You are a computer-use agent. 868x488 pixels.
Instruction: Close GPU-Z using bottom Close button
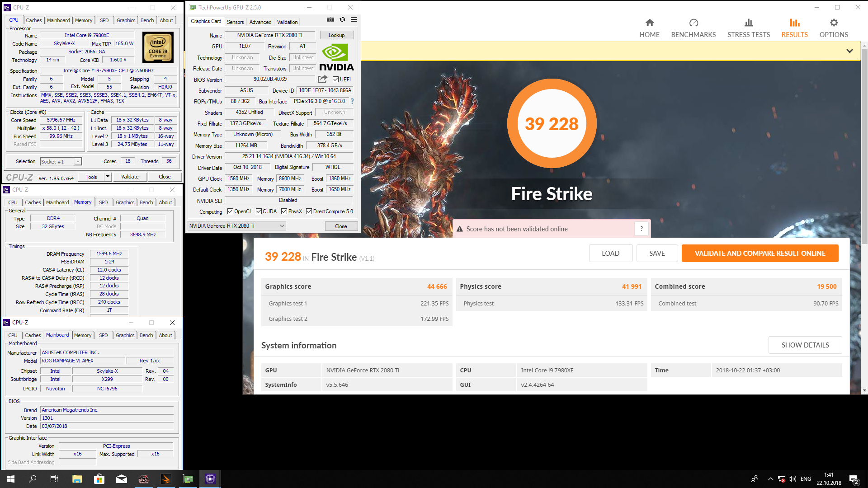pos(341,226)
